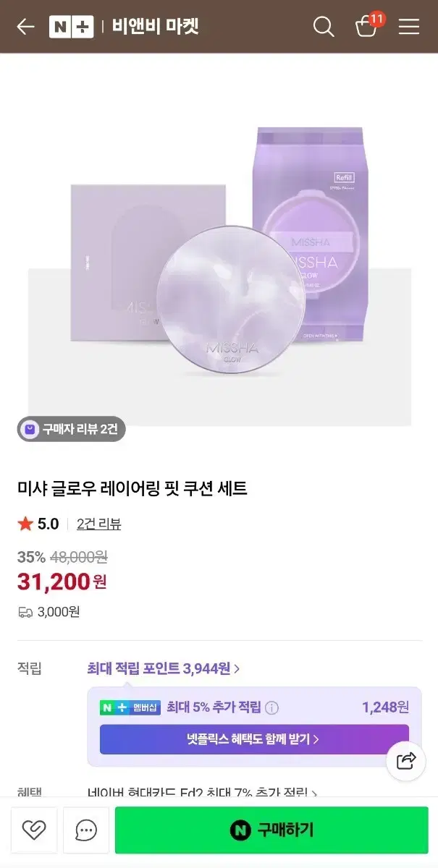
Task: Open the share icon near the benefits section
Action: [x=405, y=761]
